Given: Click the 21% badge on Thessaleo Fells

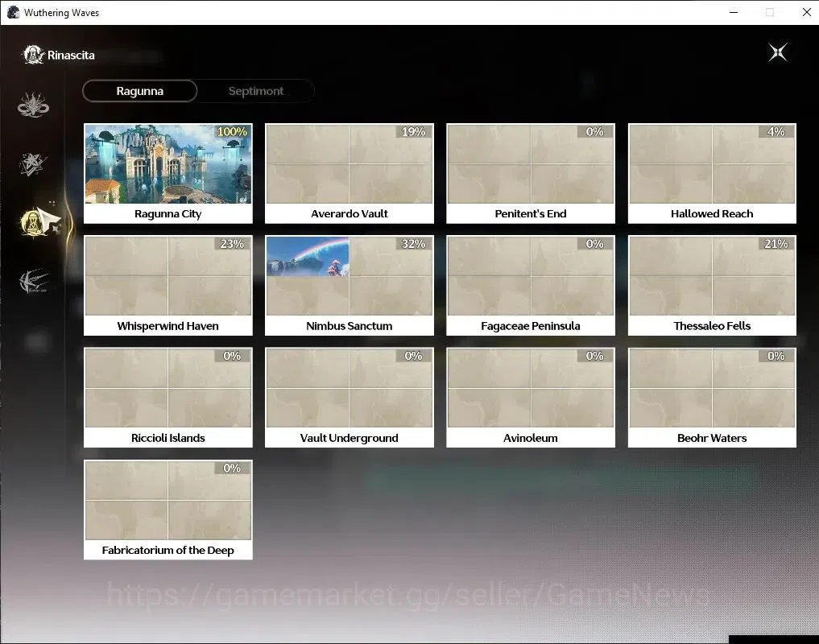Looking at the screenshot, I should (776, 243).
